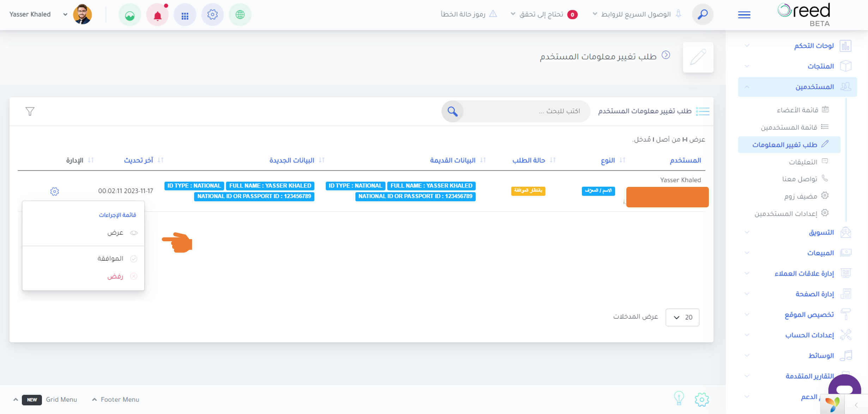Open the filter funnel icon
This screenshot has height=414, width=868.
pos(30,111)
